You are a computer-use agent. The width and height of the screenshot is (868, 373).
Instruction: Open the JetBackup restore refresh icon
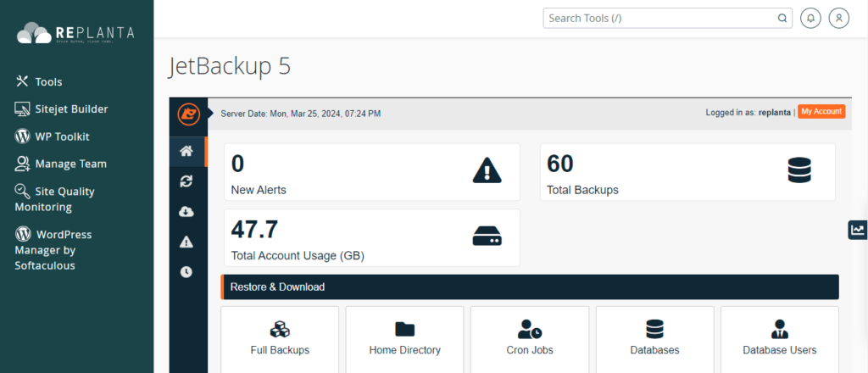186,181
